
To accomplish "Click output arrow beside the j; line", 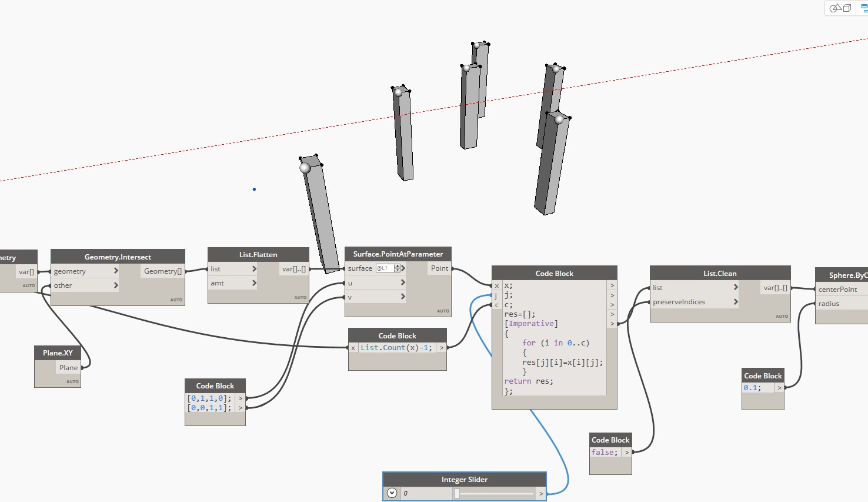I will (612, 295).
